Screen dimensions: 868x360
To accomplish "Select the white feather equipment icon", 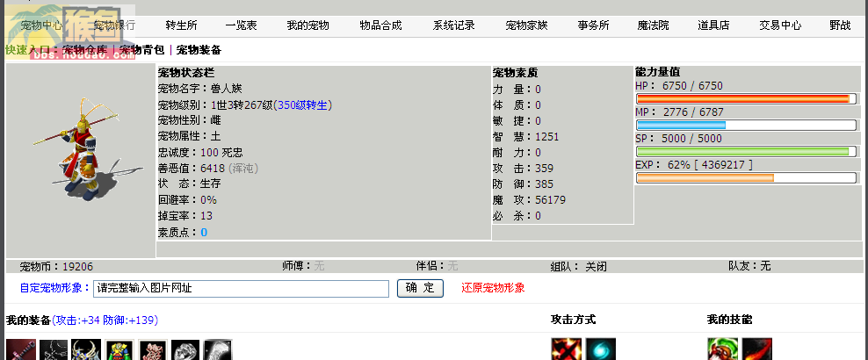I will point(218,350).
